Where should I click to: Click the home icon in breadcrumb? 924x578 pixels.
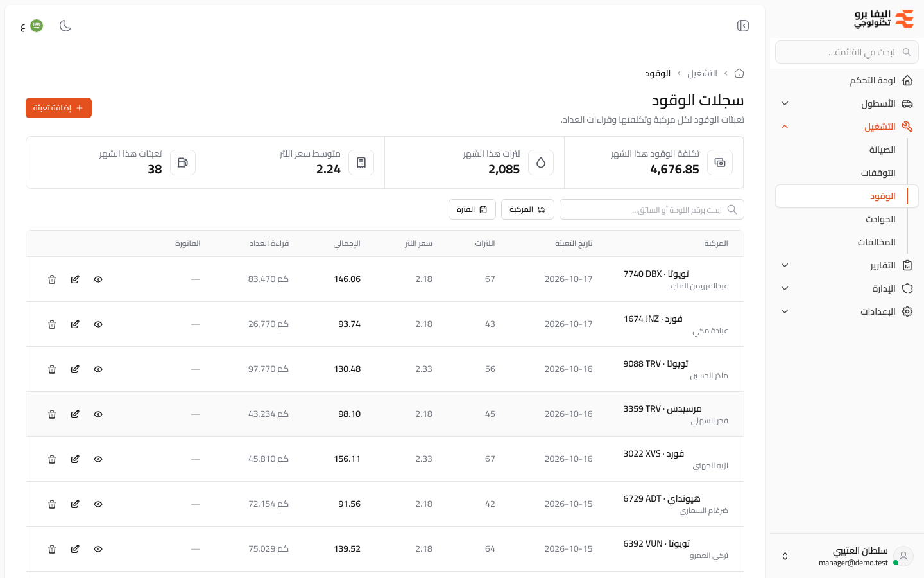739,73
